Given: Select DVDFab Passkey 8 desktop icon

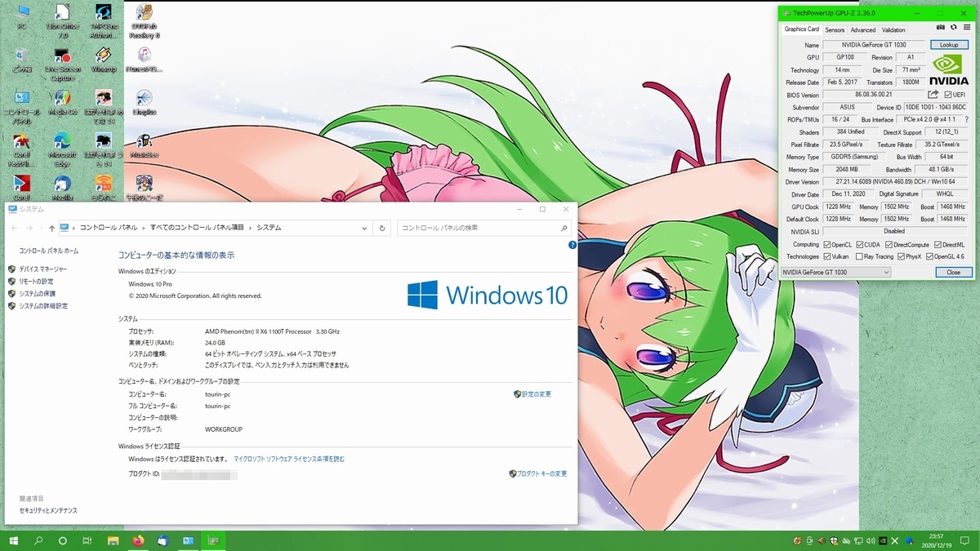Looking at the screenshot, I should pyautogui.click(x=145, y=22).
